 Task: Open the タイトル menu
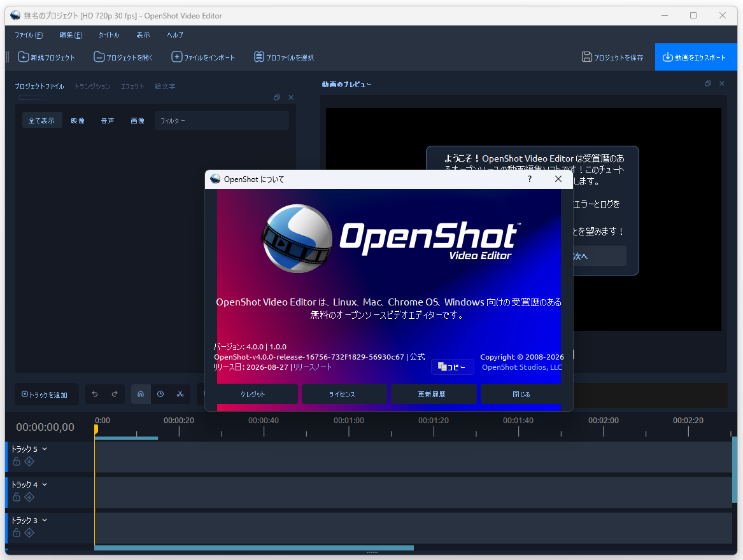pyautogui.click(x=109, y=35)
